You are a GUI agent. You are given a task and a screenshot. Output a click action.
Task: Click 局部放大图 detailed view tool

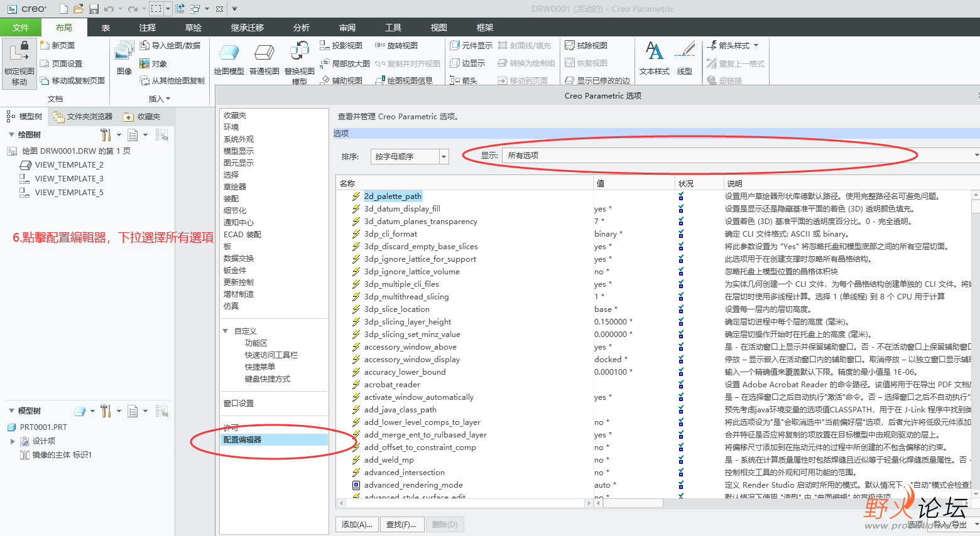(345, 63)
